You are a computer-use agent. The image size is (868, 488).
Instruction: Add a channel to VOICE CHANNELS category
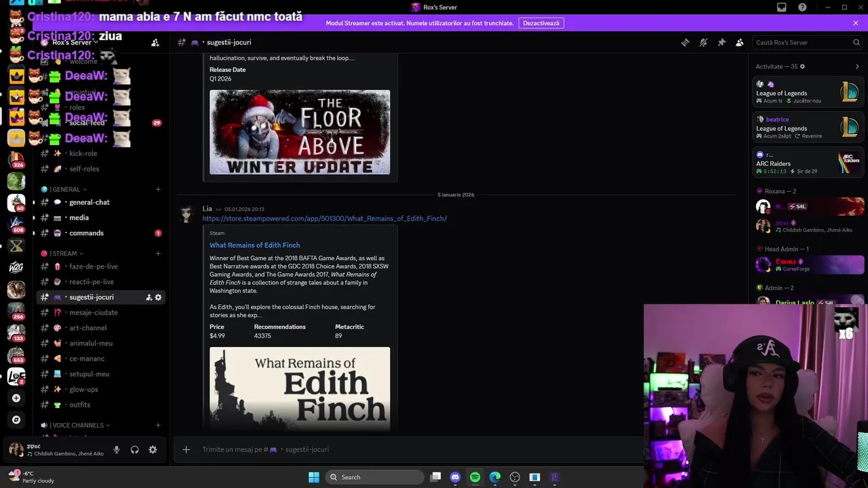(158, 426)
